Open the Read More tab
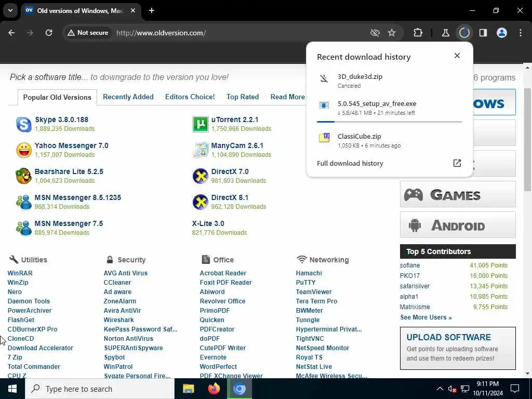The height and width of the screenshot is (399, 532). point(288,97)
